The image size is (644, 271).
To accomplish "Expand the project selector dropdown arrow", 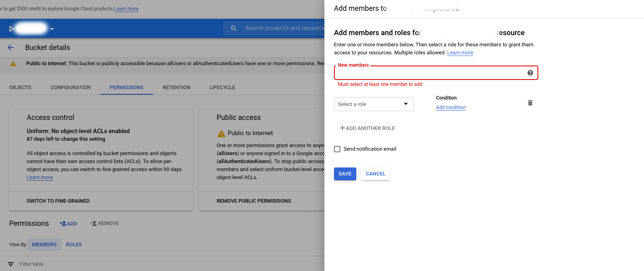I will tap(52, 29).
